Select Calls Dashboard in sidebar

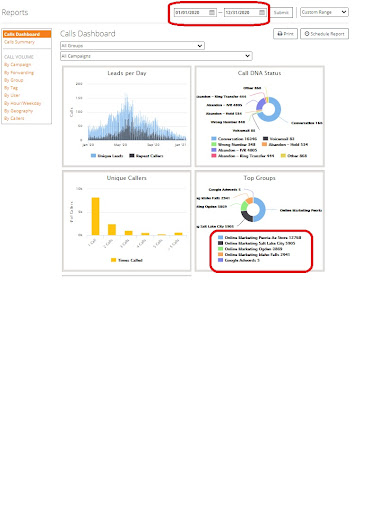coord(27,34)
